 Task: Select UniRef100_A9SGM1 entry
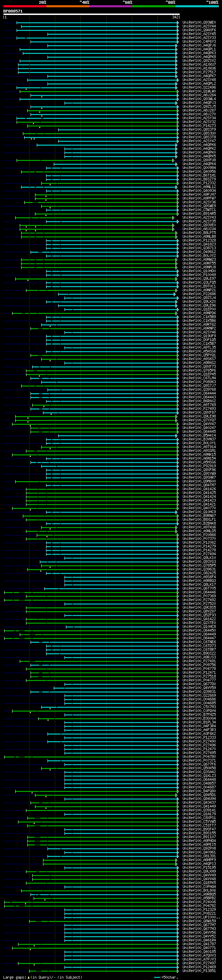[199, 451]
